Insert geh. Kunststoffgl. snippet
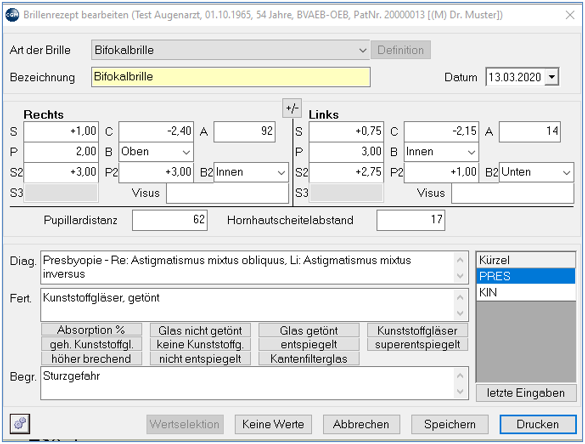 coord(91,344)
